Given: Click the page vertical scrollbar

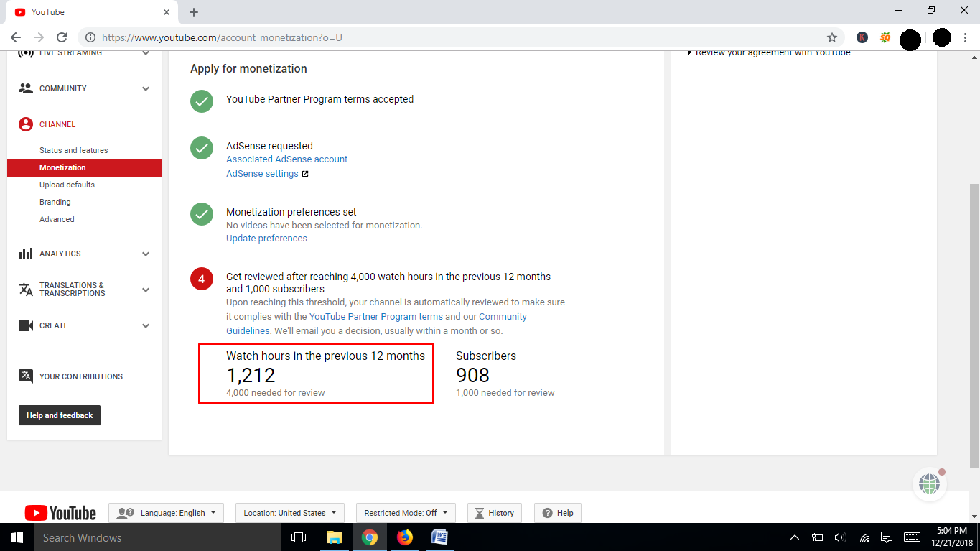Looking at the screenshot, I should point(974,325).
